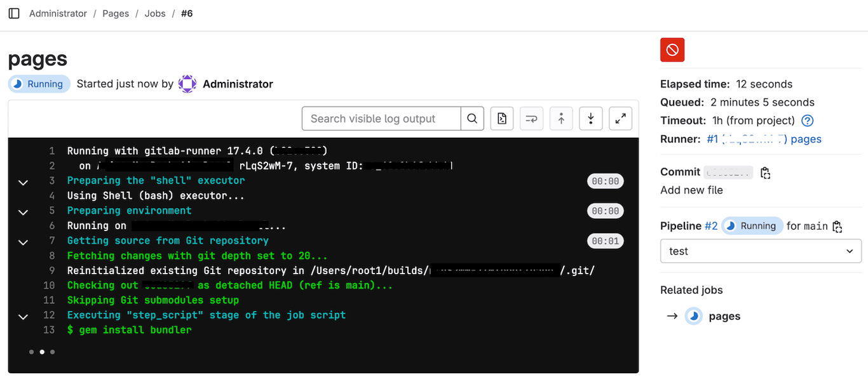The height and width of the screenshot is (384, 868).
Task: Open the "test" stage dropdown
Action: [761, 251]
